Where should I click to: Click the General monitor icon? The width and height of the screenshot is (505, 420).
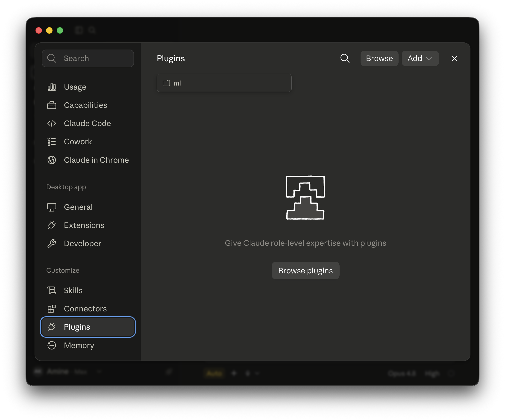click(52, 207)
